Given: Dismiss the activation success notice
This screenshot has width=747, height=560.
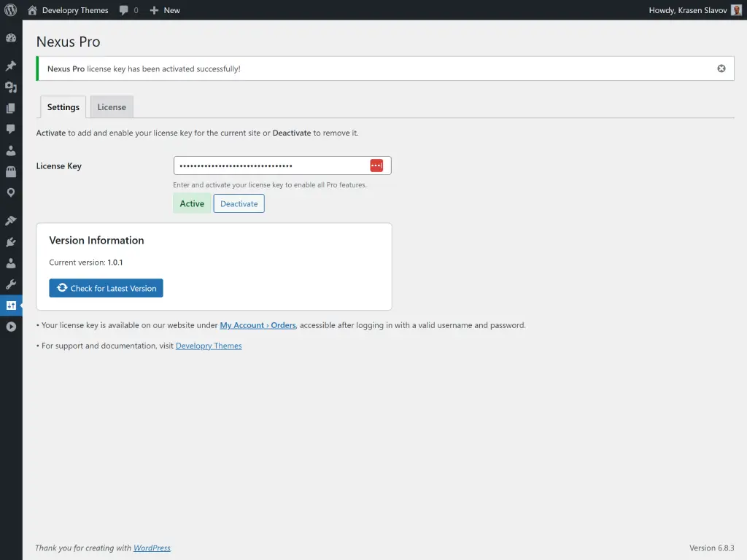Looking at the screenshot, I should click(x=721, y=69).
